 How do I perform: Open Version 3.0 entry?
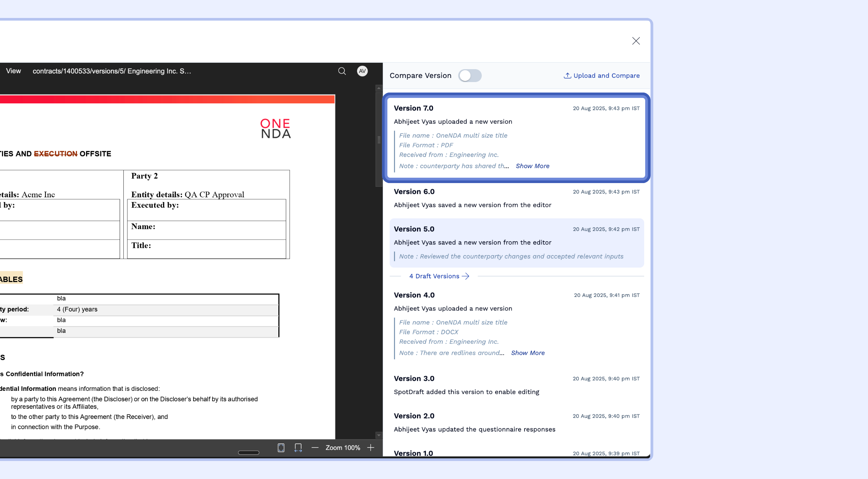(516, 385)
